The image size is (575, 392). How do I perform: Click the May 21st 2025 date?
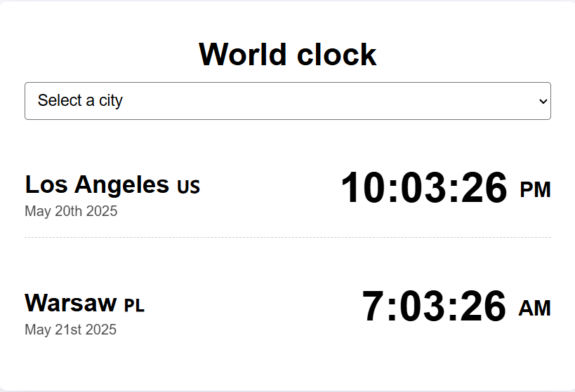coord(70,330)
